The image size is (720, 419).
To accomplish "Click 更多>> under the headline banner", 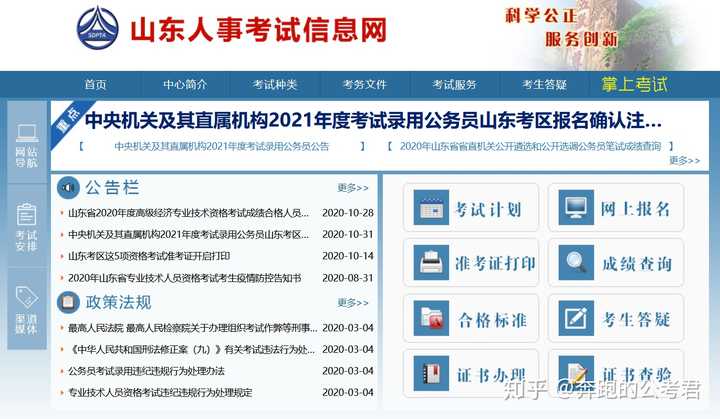I will pyautogui.click(x=684, y=160).
